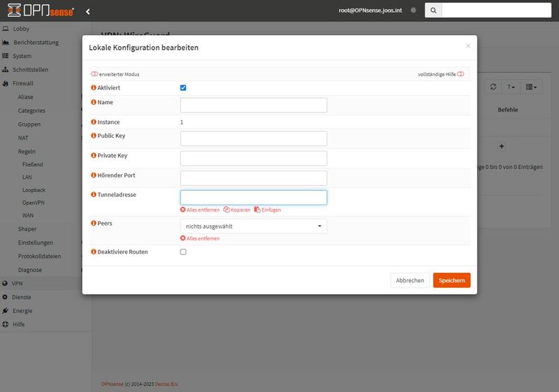Show help info for Private Key
The image size is (559, 392).
(x=94, y=155)
